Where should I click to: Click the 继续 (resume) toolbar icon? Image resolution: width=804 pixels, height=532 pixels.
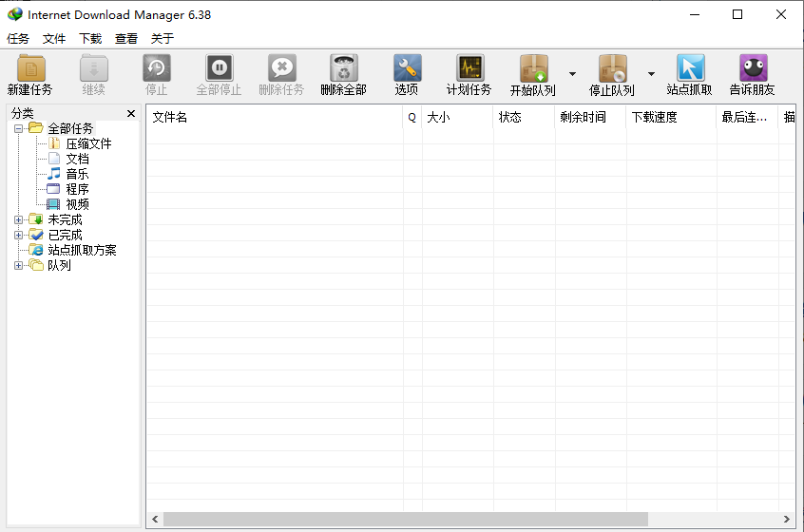point(94,68)
